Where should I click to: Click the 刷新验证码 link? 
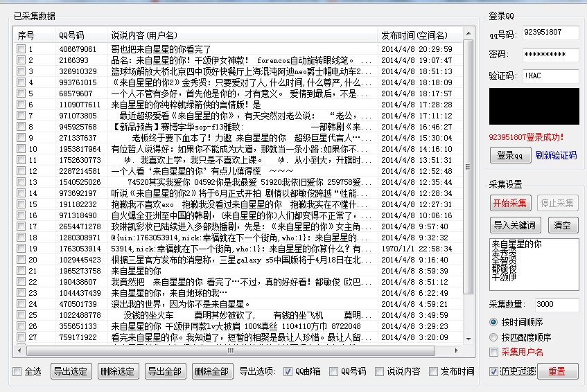pyautogui.click(x=556, y=155)
